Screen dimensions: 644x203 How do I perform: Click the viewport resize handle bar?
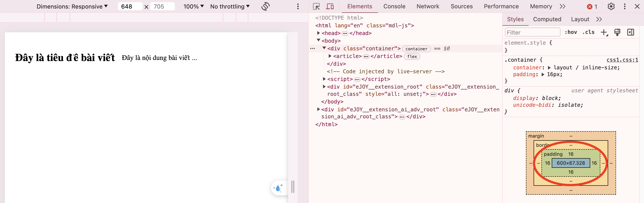[293, 187]
